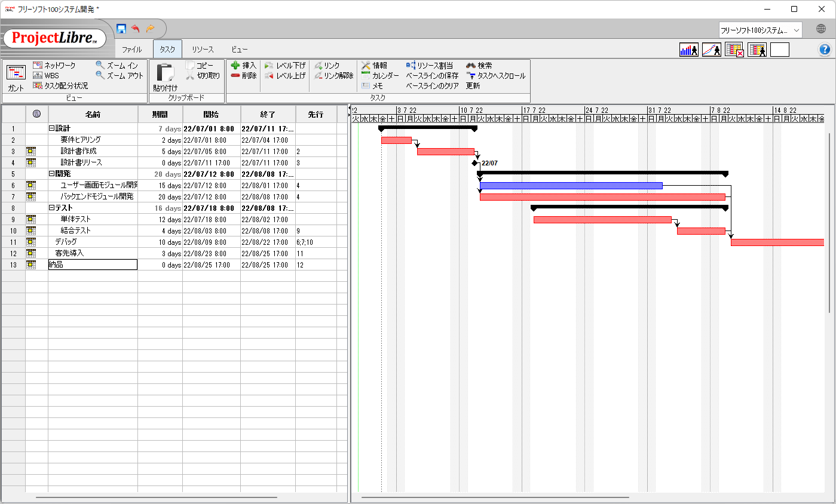Click the undo arrow icon
This screenshot has width=836, height=504.
pos(136,29)
